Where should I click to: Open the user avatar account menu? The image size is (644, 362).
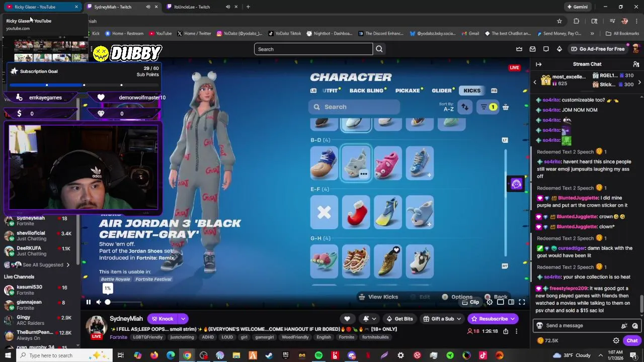click(635, 49)
